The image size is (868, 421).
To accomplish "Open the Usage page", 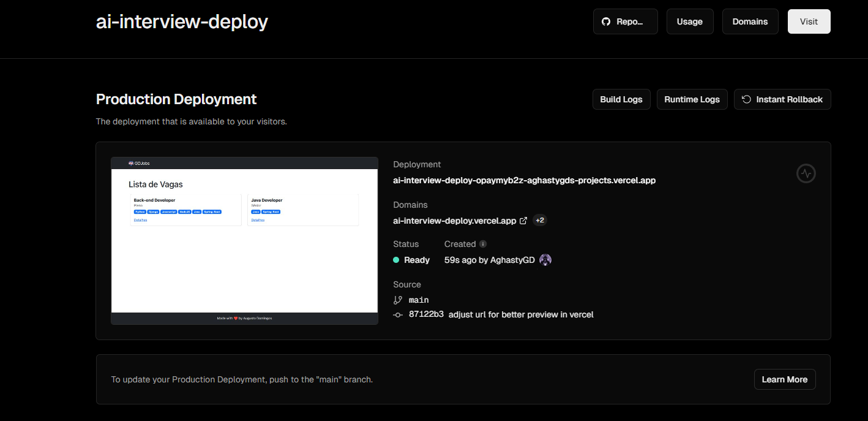I will [x=689, y=21].
